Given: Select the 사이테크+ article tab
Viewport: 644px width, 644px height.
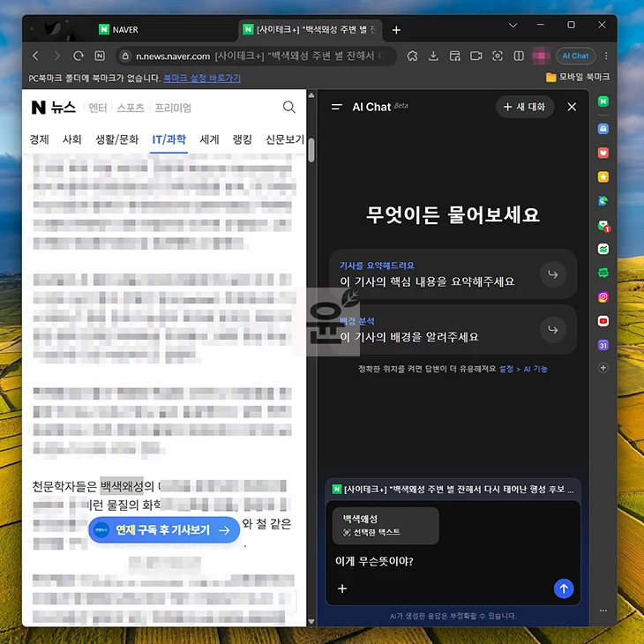Looking at the screenshot, I should (x=310, y=30).
